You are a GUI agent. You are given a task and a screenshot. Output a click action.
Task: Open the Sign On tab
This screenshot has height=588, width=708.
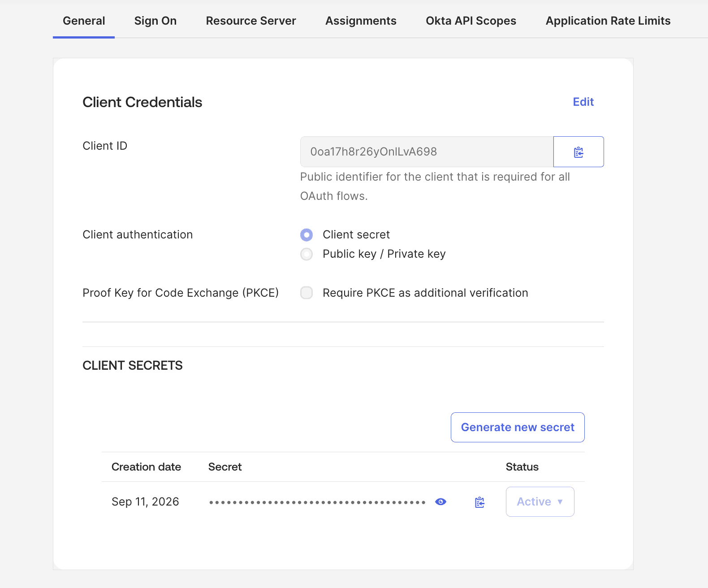click(x=155, y=21)
